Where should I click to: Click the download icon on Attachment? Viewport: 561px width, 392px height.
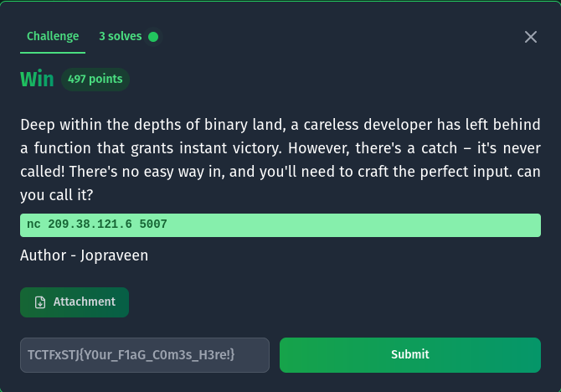coord(40,302)
